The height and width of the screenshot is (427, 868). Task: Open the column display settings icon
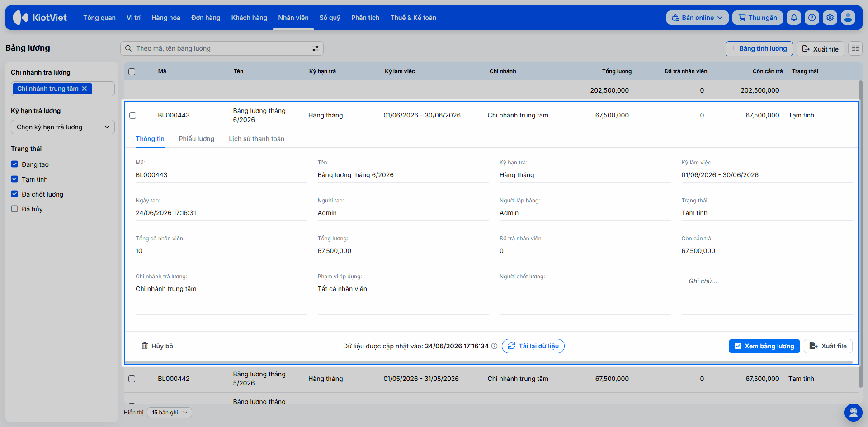pyautogui.click(x=855, y=48)
